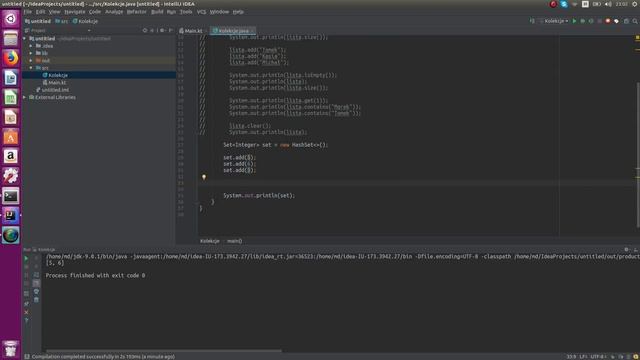Image resolution: width=640 pixels, height=360 pixels.
Task: Open the UTF-8 encoding selector in status bar
Action: pos(598,356)
